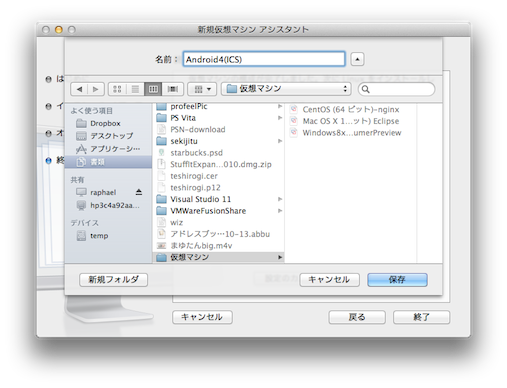
Task: Click the 戻る button
Action: [x=357, y=317]
